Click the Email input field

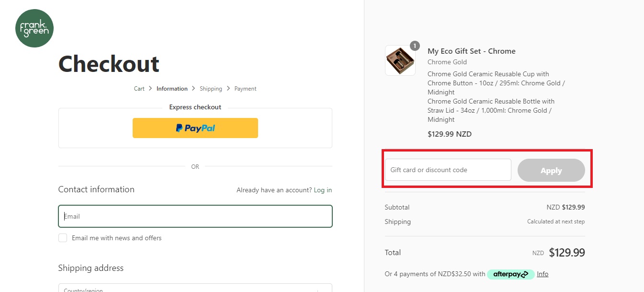[x=195, y=216]
